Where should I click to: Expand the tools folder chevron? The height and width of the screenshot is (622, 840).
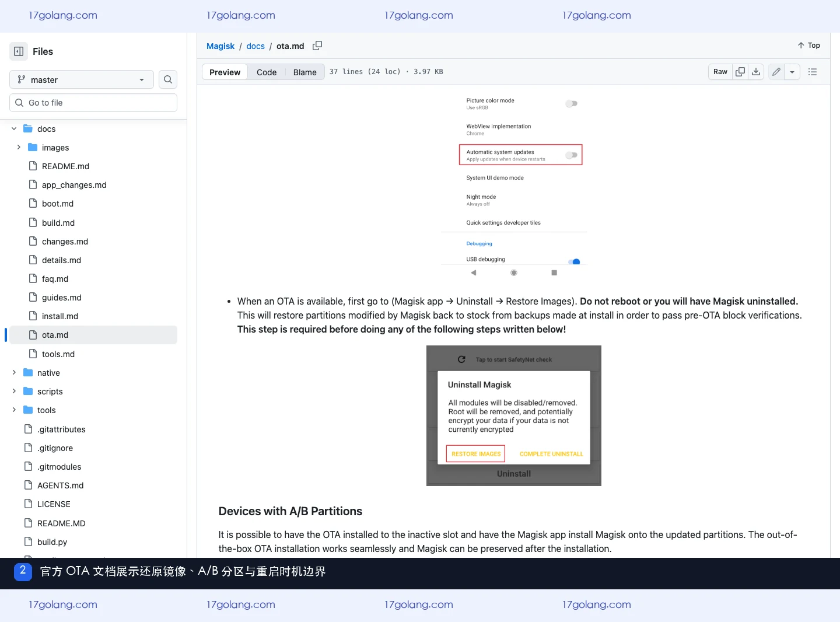14,410
